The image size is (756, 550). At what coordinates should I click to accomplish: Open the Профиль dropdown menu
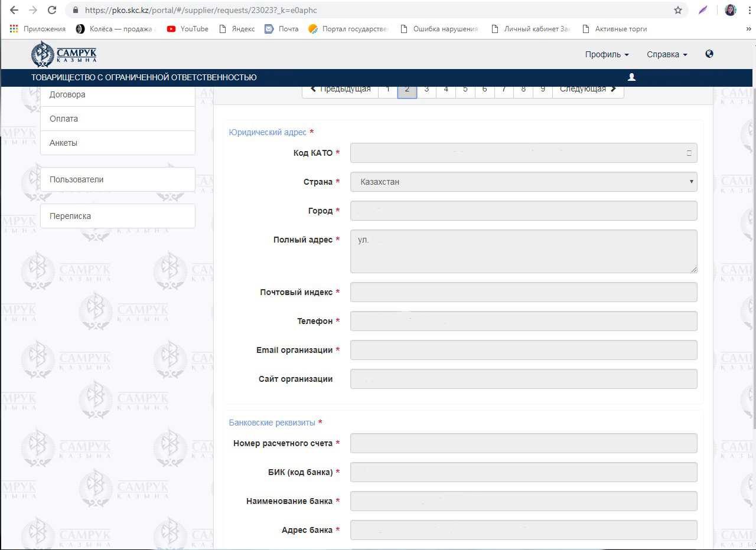(x=607, y=54)
